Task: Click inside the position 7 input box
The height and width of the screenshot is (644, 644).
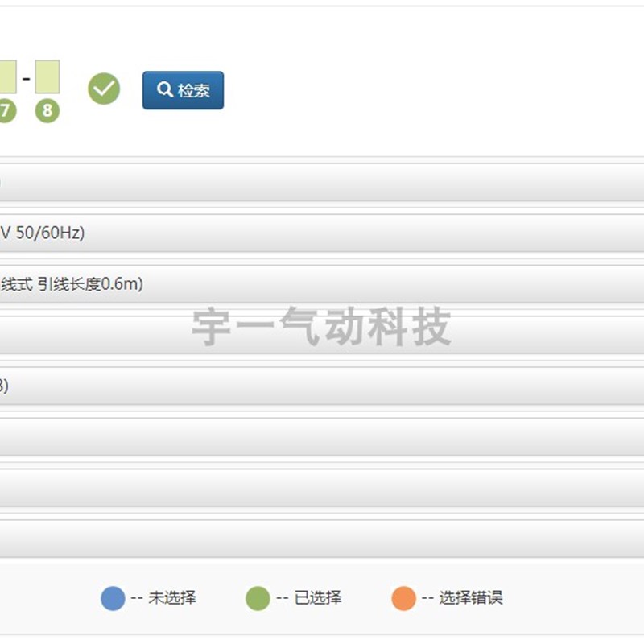Action: pyautogui.click(x=6, y=76)
